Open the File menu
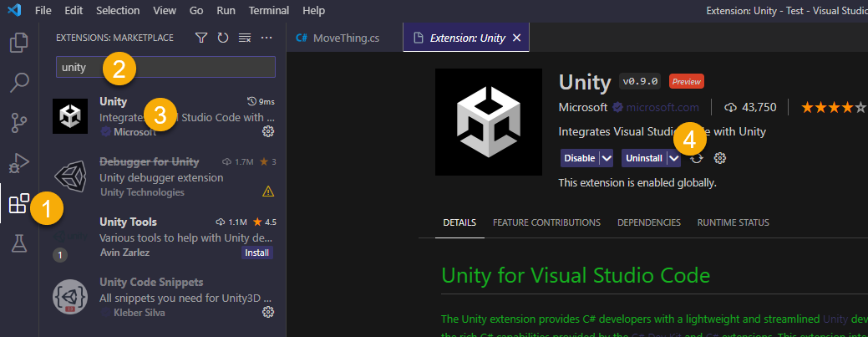 [43, 11]
